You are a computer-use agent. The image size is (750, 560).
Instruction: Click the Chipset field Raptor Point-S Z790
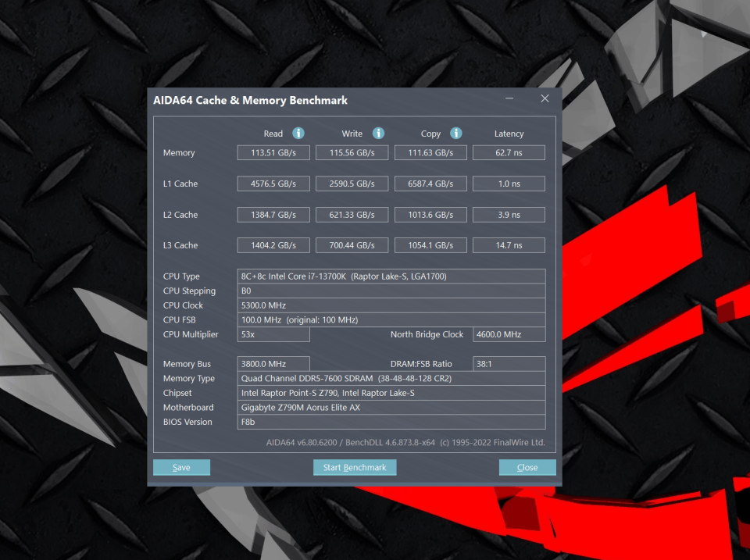click(x=391, y=393)
